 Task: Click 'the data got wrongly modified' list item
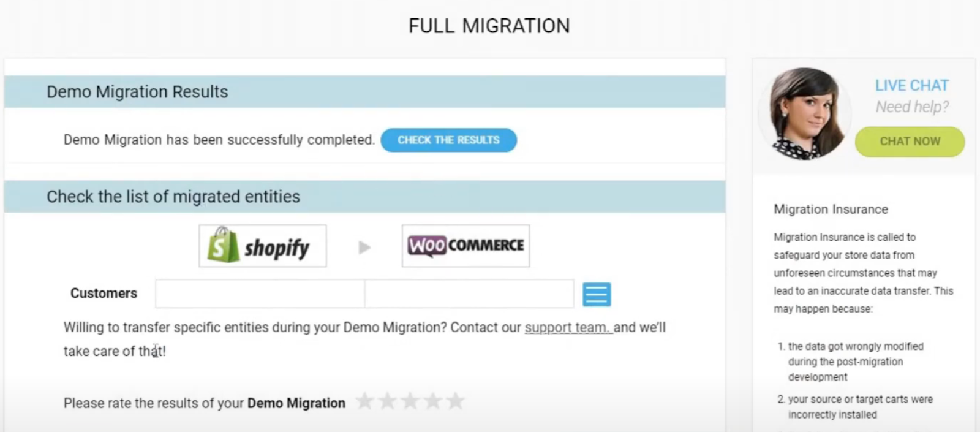[x=855, y=362]
